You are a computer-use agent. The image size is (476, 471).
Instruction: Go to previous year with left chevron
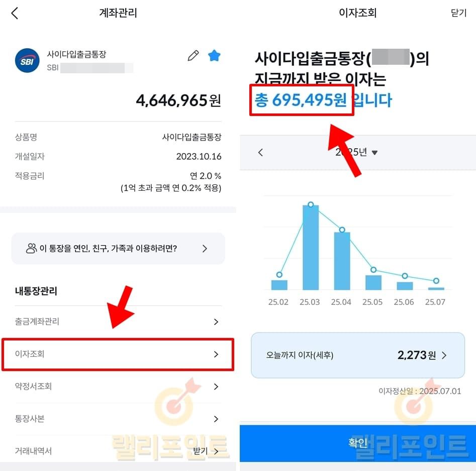[260, 152]
